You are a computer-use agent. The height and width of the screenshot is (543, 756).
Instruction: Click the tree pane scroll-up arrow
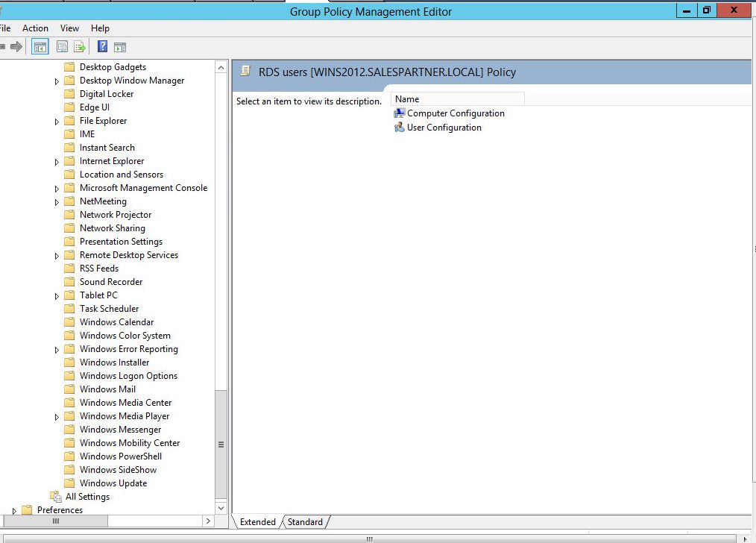point(221,67)
